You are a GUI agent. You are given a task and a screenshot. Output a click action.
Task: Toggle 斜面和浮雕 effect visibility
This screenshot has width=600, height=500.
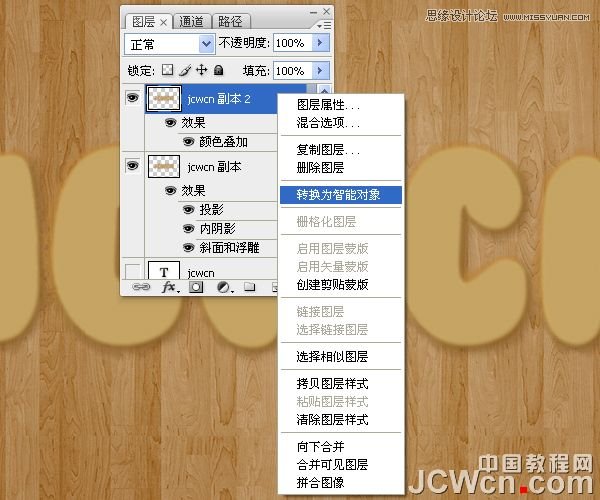click(188, 248)
